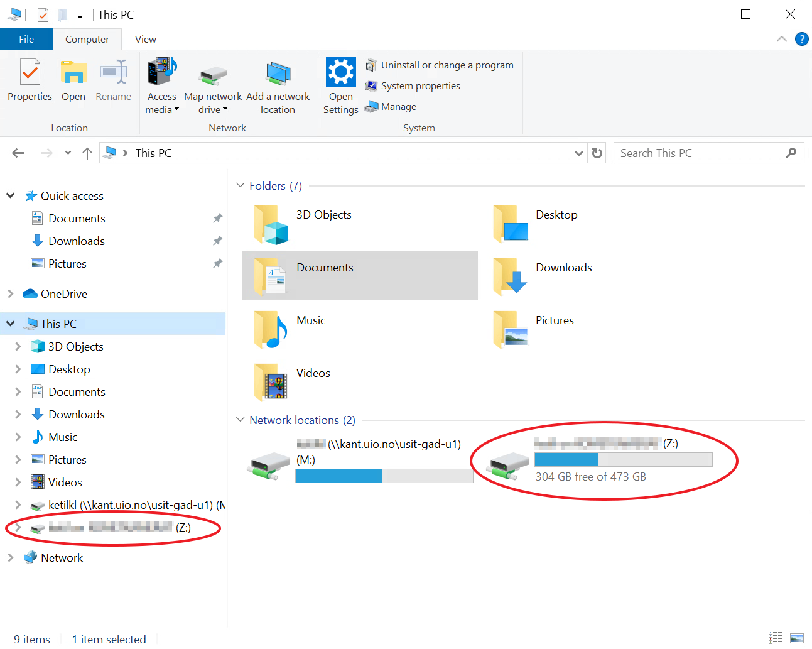This screenshot has width=812, height=649.
Task: Select the Z: network drive icon
Action: [x=509, y=466]
